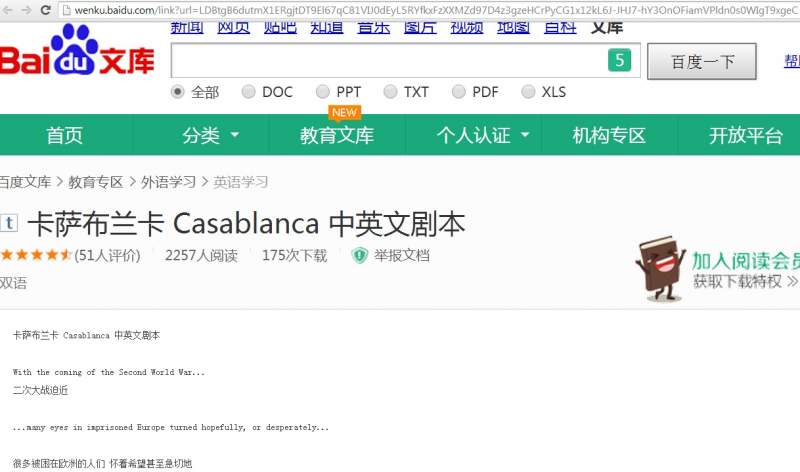The height and width of the screenshot is (472, 800).
Task: Click the document title 卡萨布兰卡 Casablanca 中英文剧本
Action: click(x=246, y=224)
